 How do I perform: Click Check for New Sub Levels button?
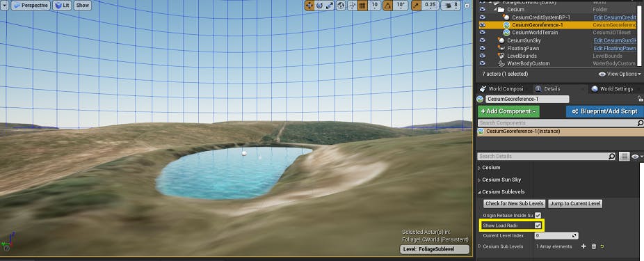515,203
